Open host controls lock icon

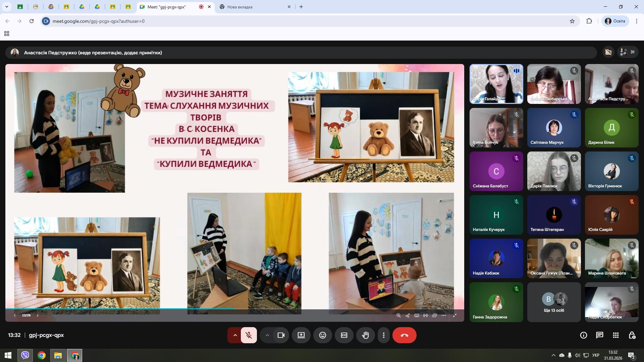click(632, 335)
